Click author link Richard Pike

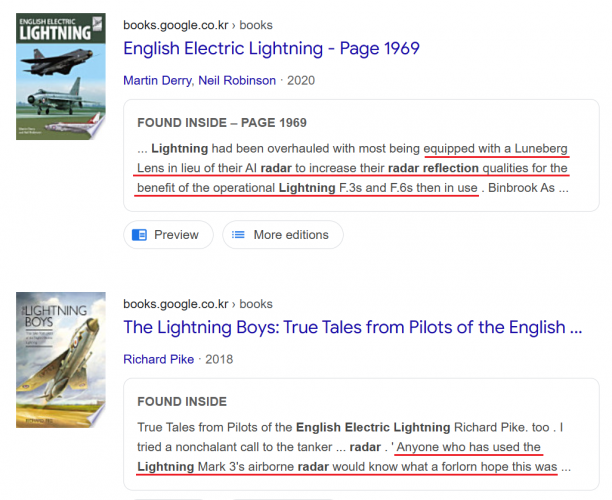159,359
